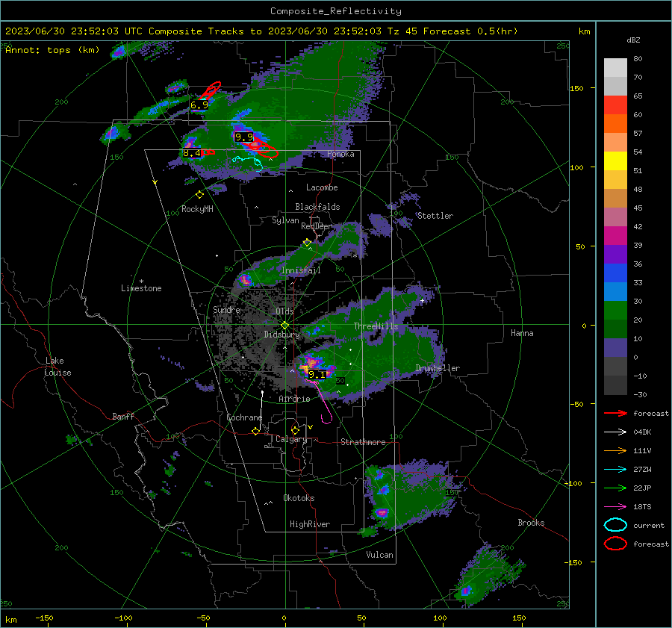Click the Sundre town label
This screenshot has height=628, width=672.
pyautogui.click(x=226, y=309)
